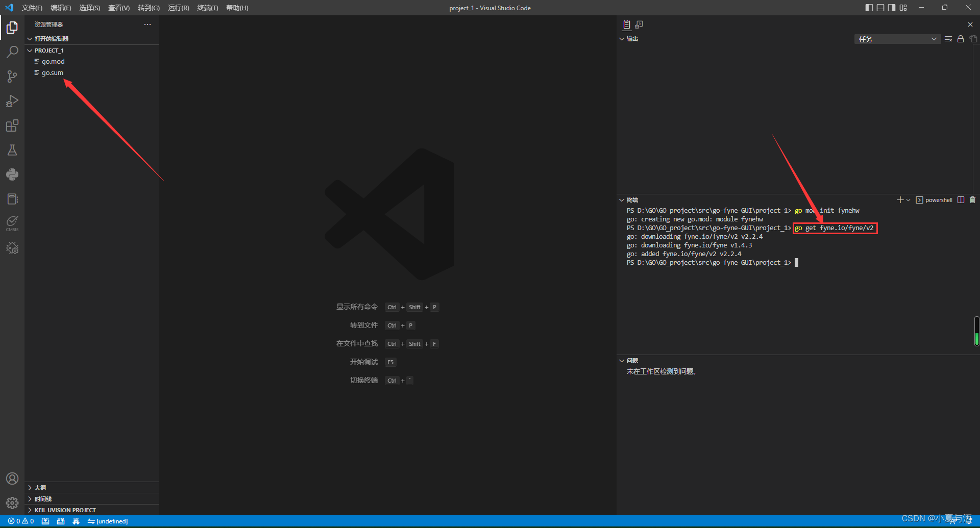Open the 运行(R) menu
This screenshot has width=980, height=528.
pyautogui.click(x=178, y=8)
